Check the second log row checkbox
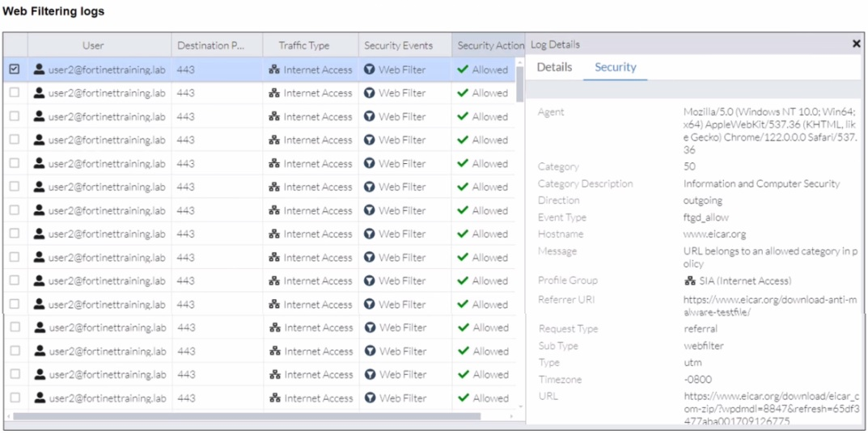Image resolution: width=868 pixels, height=438 pixels. [x=15, y=93]
